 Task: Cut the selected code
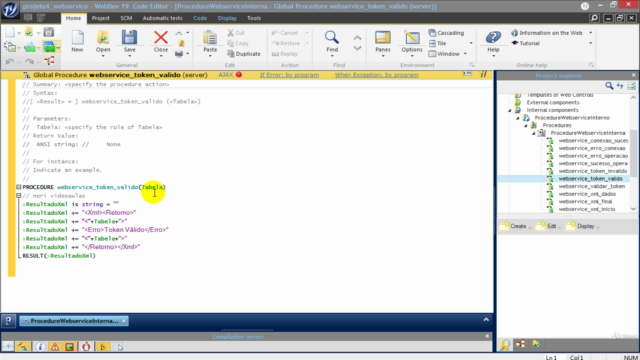click(236, 33)
